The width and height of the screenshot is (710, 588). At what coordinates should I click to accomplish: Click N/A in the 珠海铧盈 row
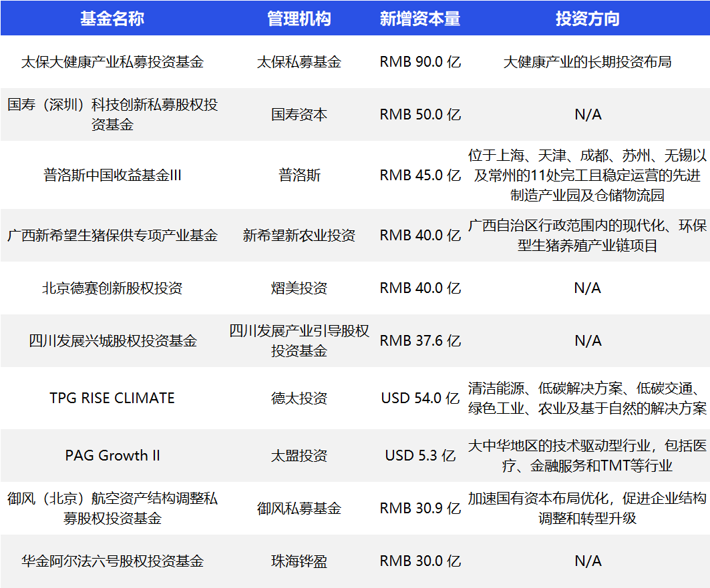click(x=588, y=561)
